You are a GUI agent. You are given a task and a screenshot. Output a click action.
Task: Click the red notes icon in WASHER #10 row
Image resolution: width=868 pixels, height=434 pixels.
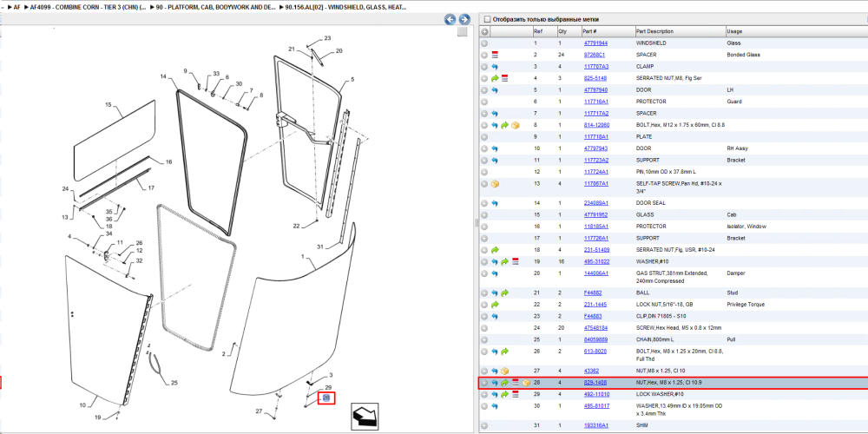[515, 260]
